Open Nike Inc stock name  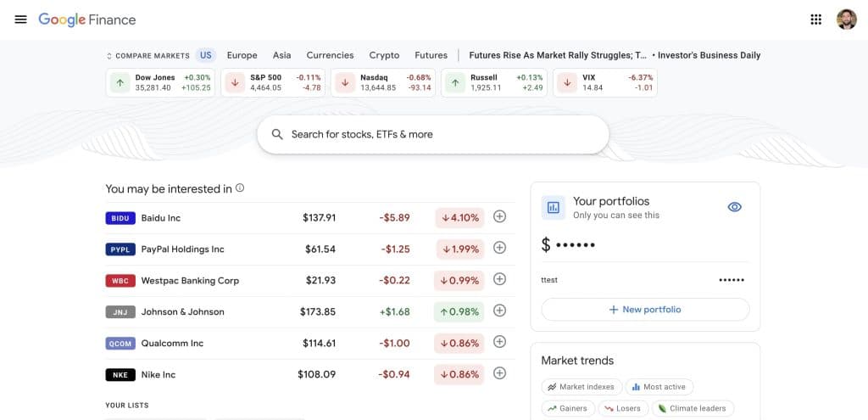pos(159,374)
